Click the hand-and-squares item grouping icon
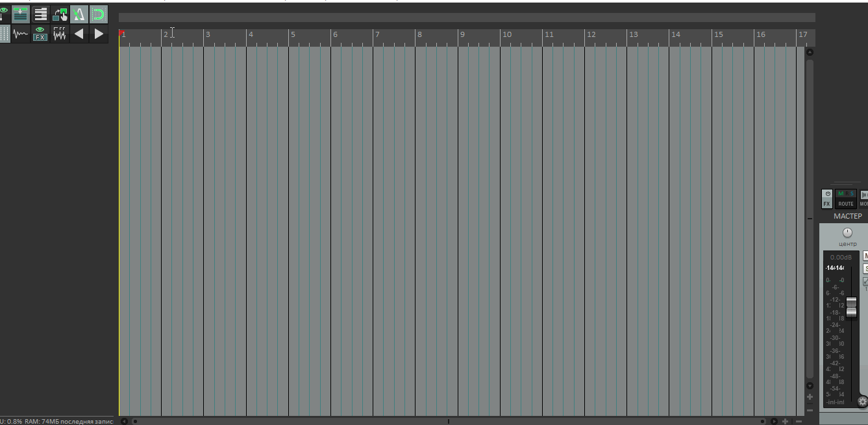This screenshot has height=425, width=868. coord(60,14)
